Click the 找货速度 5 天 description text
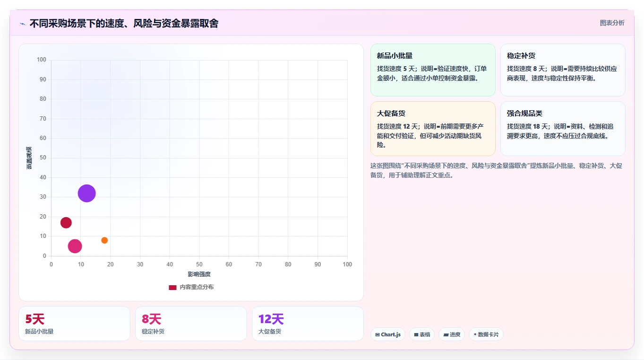The height and width of the screenshot is (360, 644). pos(432,73)
